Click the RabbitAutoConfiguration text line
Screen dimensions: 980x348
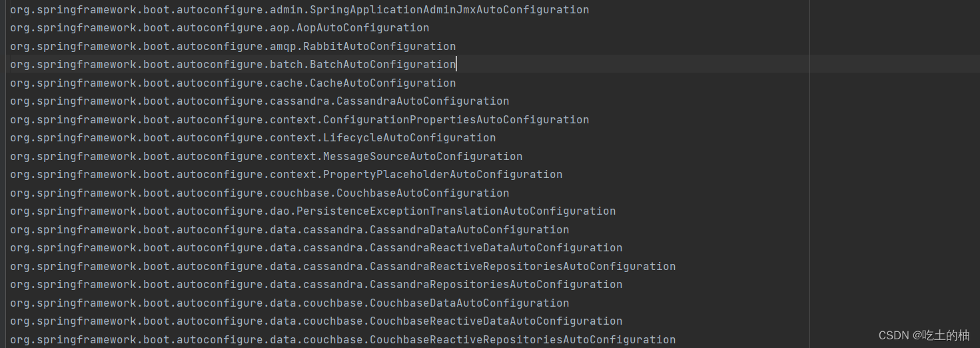233,47
